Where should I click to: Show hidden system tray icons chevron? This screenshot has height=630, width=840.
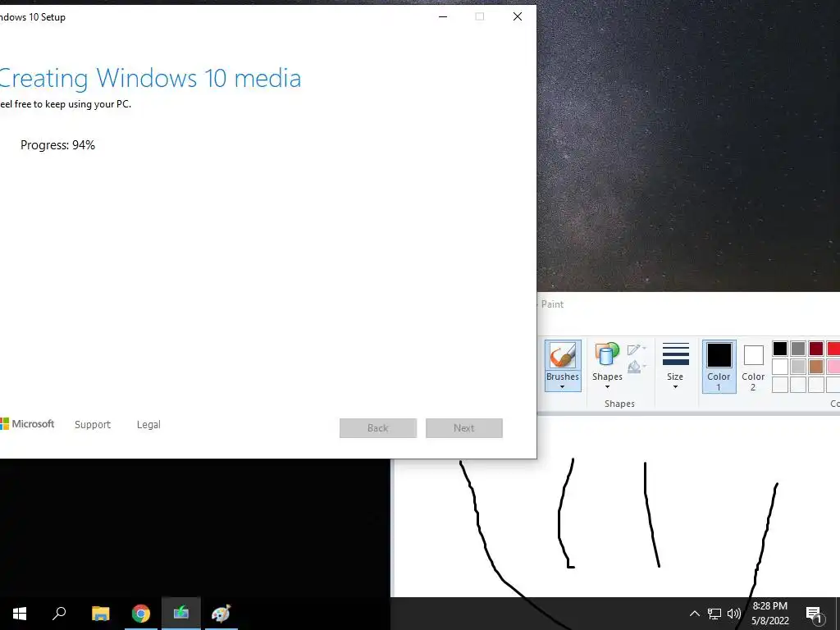click(694, 614)
